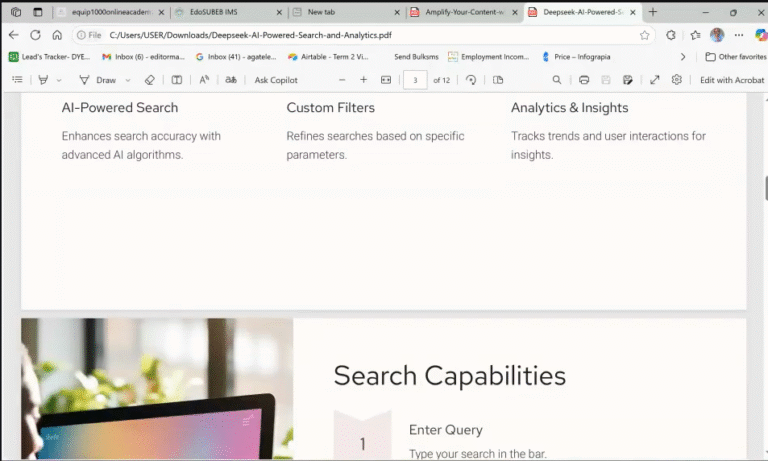Click the Search Capabilities heading
This screenshot has width=768, height=461.
(x=450, y=376)
